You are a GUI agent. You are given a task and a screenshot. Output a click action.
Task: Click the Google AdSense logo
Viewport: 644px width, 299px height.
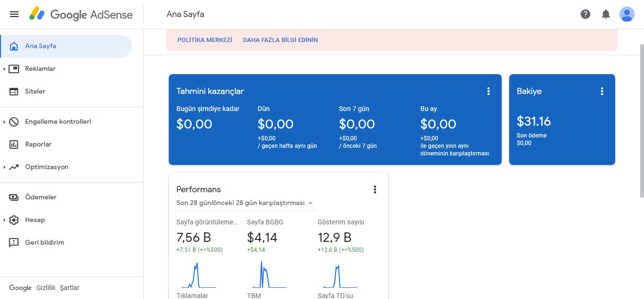(x=81, y=14)
